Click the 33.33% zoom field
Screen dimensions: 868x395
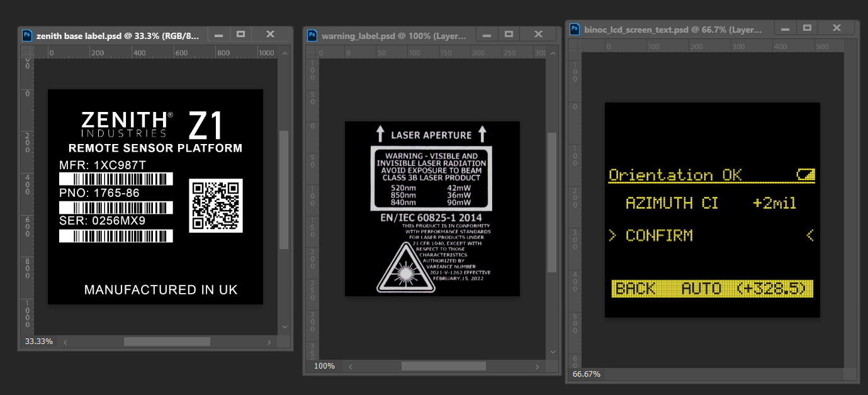coord(39,342)
